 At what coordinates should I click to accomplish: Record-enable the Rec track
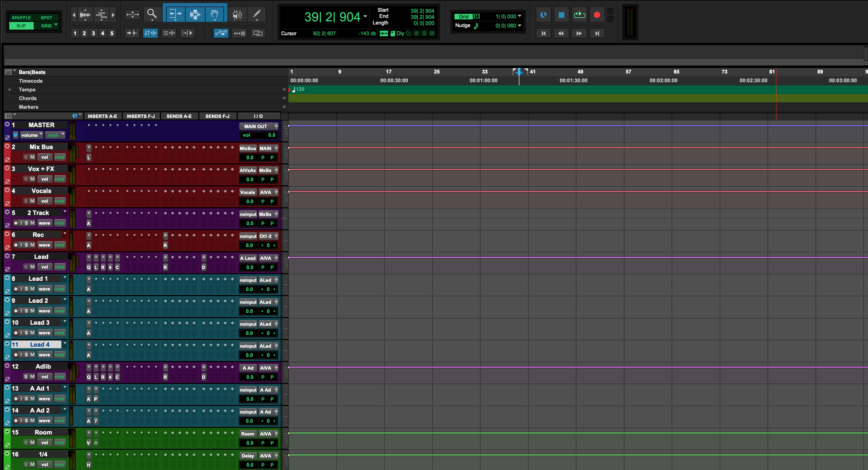(x=16, y=245)
